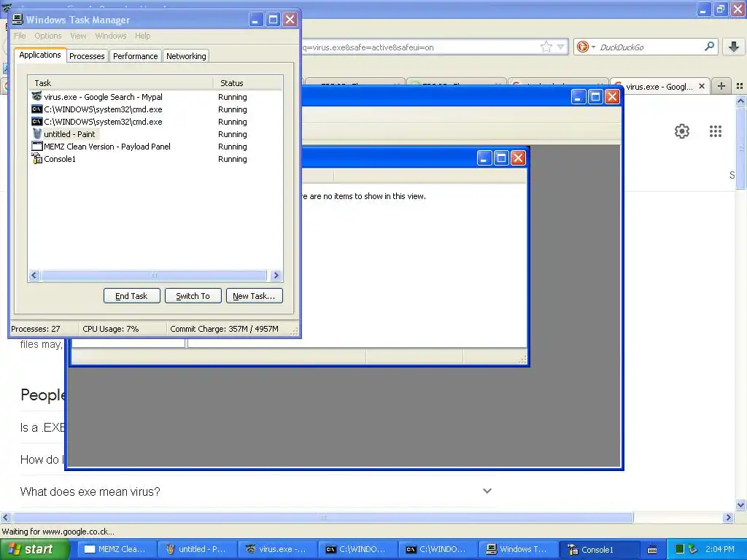
Task: Expand 'What does exe mean virus?' question
Action: coord(487,491)
